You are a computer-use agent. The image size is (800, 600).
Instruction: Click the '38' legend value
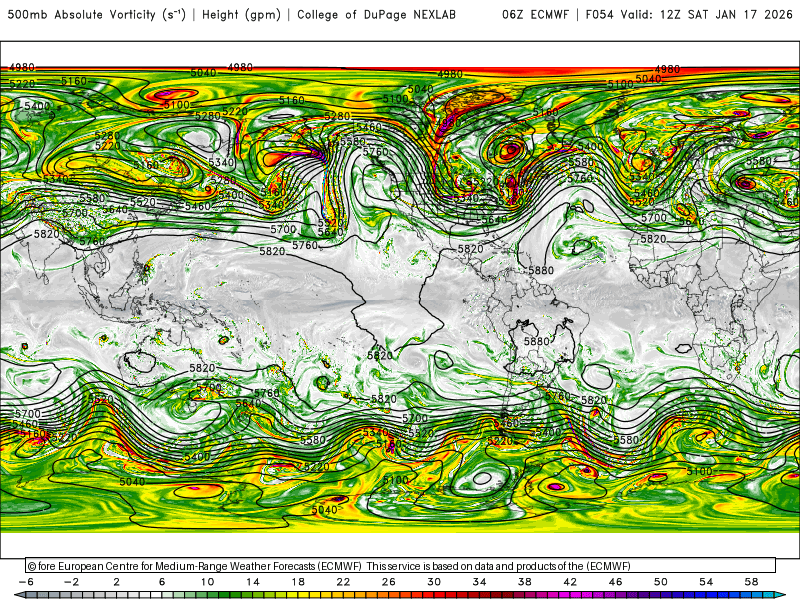point(524,582)
